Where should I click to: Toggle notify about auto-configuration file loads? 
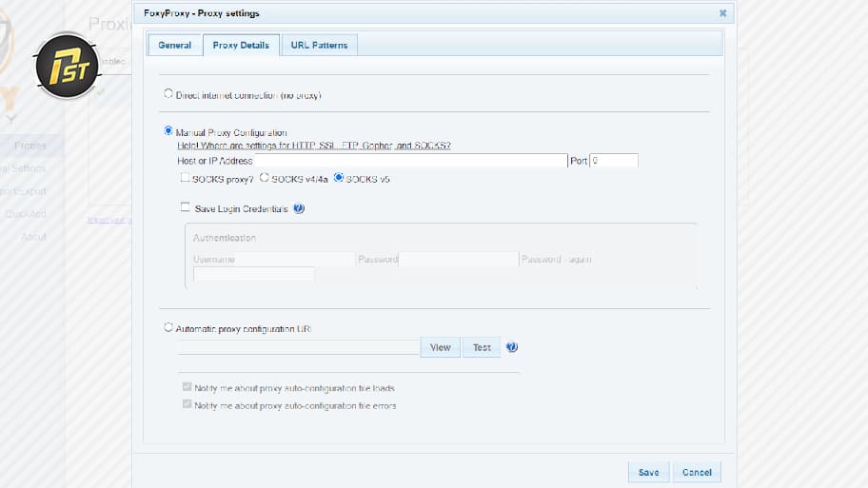coord(187,387)
